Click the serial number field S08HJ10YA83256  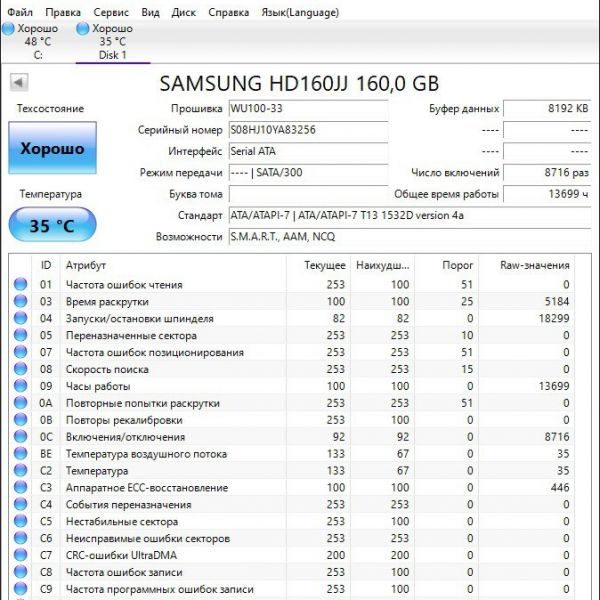[x=308, y=130]
